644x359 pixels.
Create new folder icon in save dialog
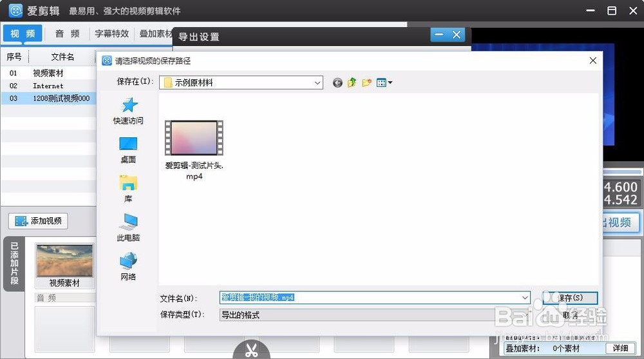click(367, 82)
